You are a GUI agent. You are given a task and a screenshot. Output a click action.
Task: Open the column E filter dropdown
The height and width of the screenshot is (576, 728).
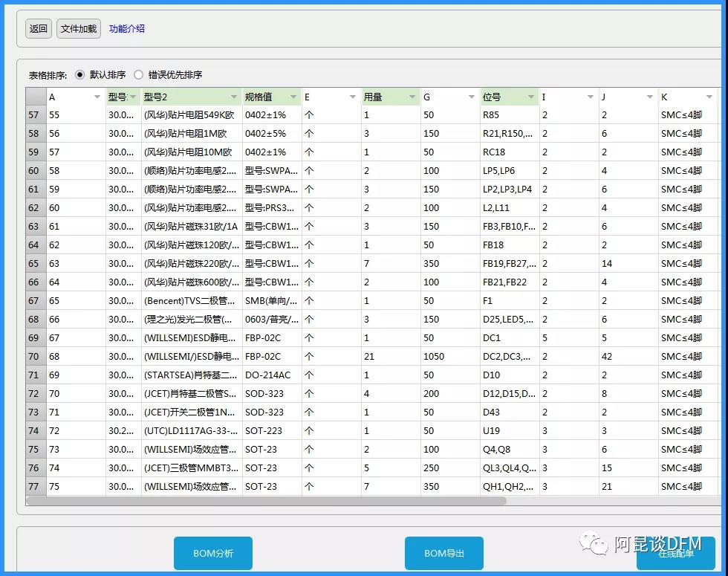click(x=353, y=97)
